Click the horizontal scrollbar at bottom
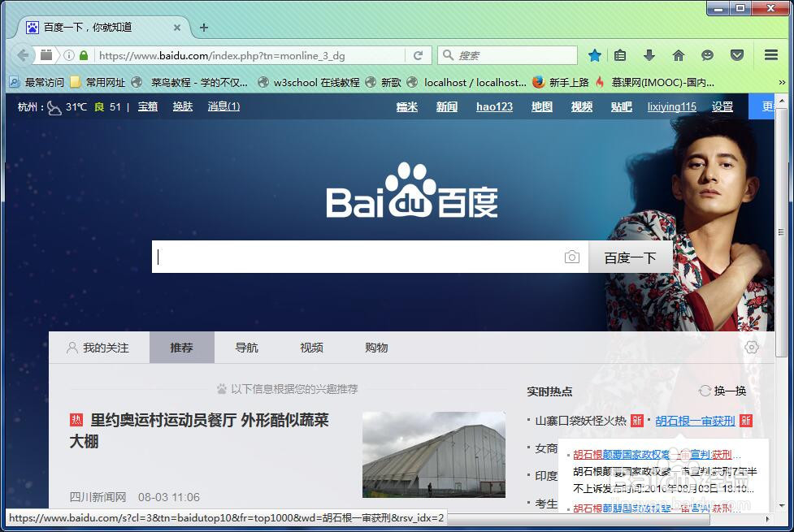Image resolution: width=794 pixels, height=532 pixels. (579, 519)
